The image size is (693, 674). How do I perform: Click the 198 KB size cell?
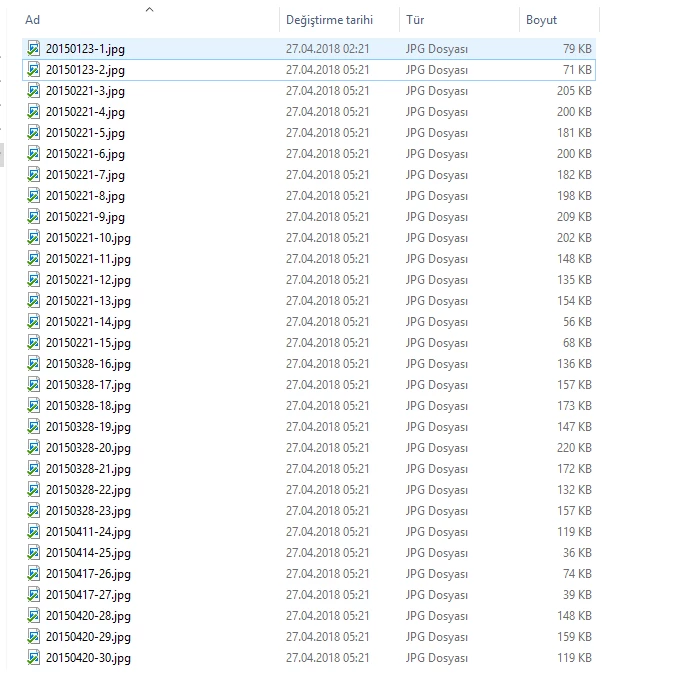point(574,196)
